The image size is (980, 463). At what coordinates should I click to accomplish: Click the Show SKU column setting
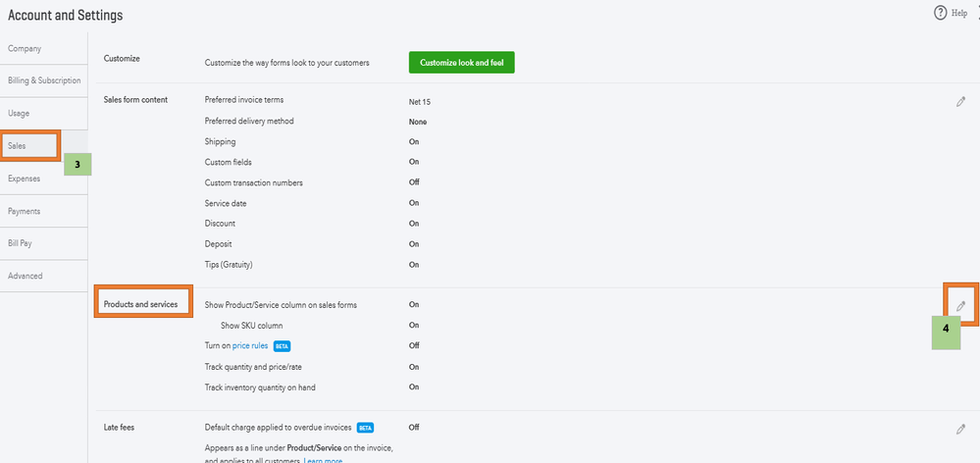point(251,325)
